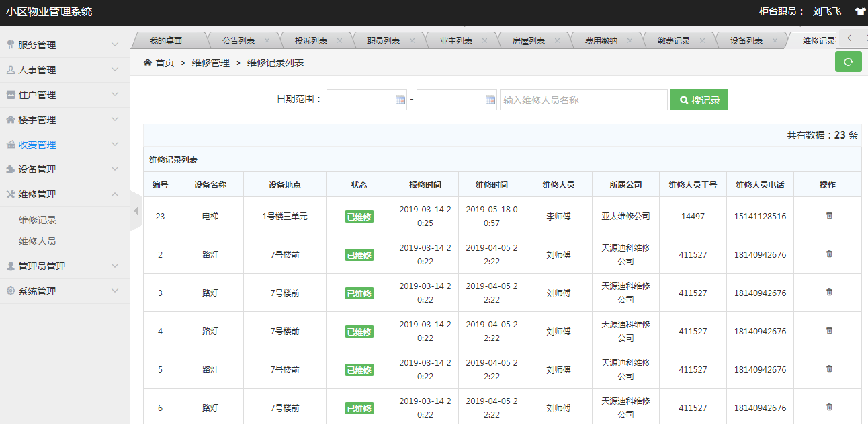Expand the 系统管理 sidebar menu
Screen dimensions: 868x425
pyautogui.click(x=64, y=291)
